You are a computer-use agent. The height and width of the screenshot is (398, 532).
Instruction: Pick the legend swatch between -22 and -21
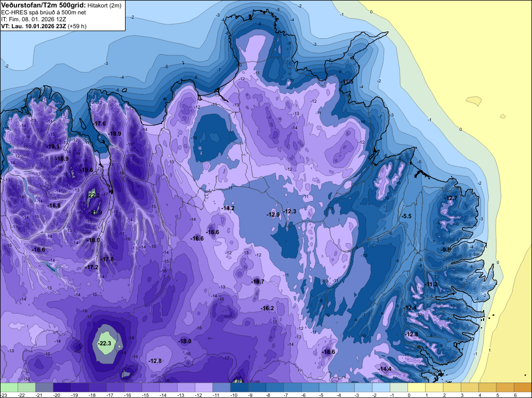[27, 387]
